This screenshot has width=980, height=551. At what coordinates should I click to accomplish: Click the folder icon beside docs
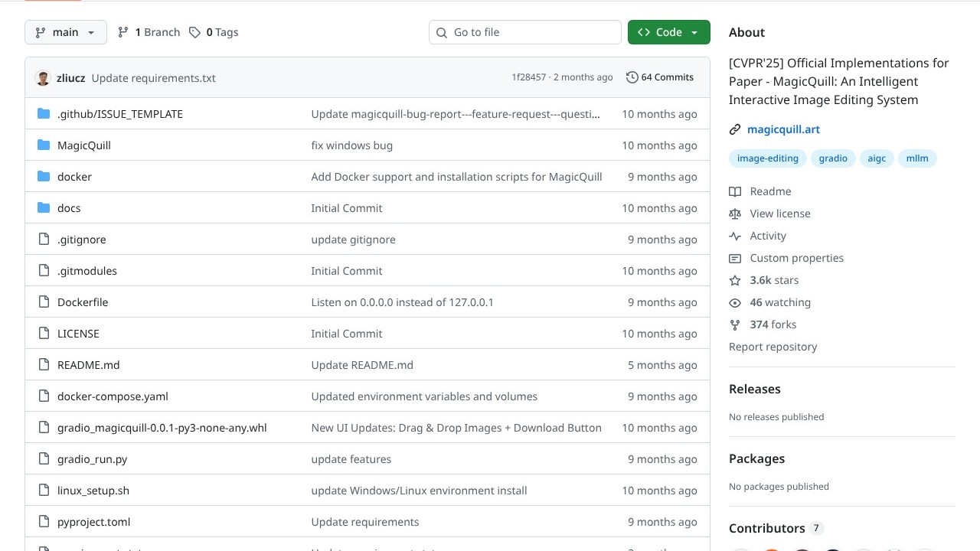(x=44, y=208)
